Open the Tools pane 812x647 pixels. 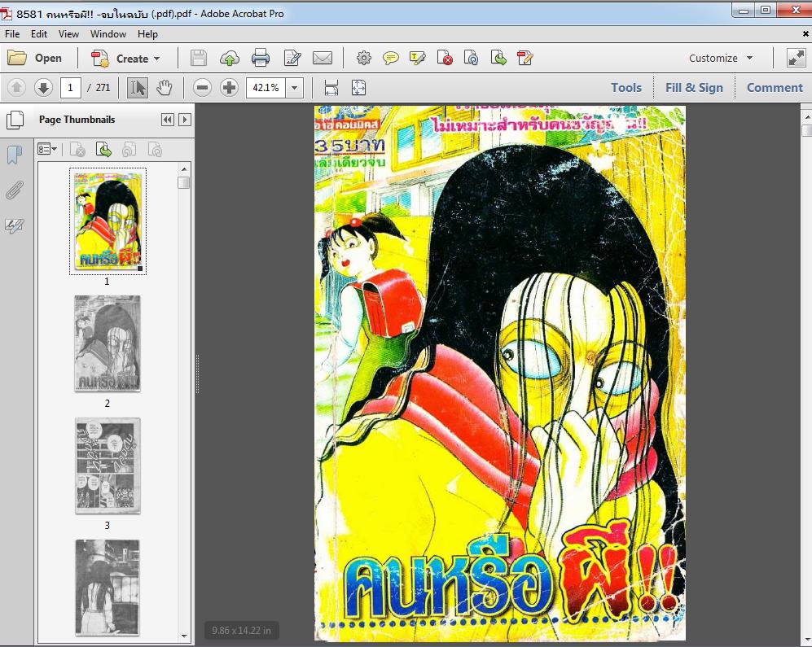coord(626,87)
